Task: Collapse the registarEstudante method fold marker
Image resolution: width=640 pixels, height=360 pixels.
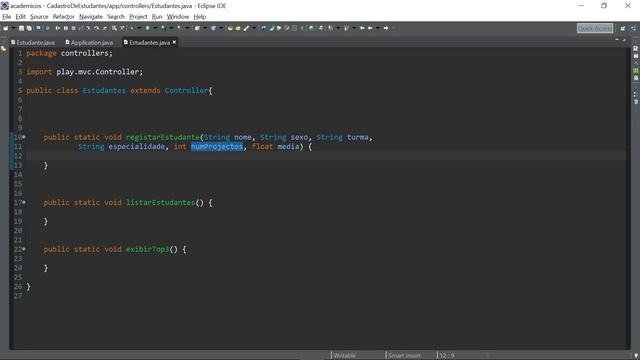Action: tap(24, 137)
